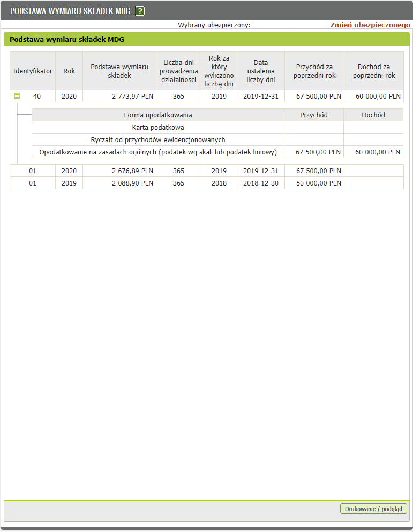Image resolution: width=413 pixels, height=532 pixels.
Task: Click the Karta podatkowa row
Action: pyautogui.click(x=217, y=127)
